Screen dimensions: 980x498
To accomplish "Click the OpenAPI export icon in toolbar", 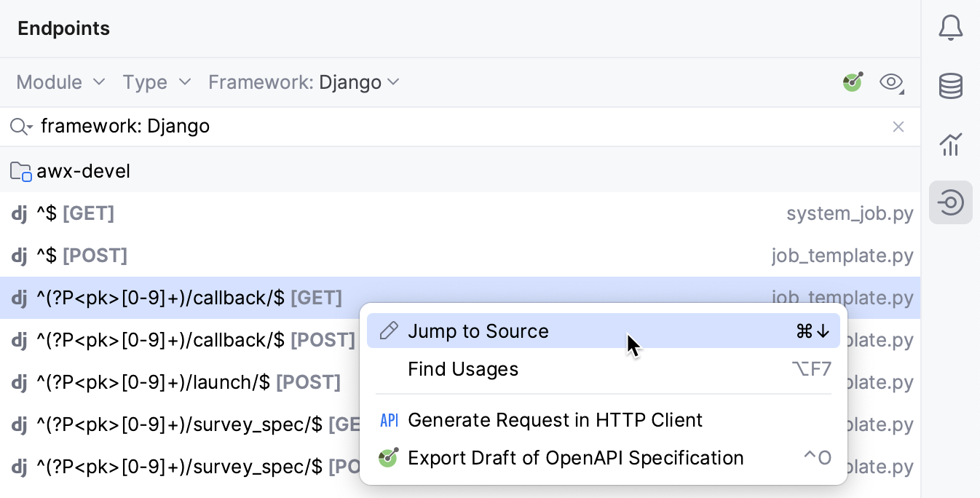I will 853,82.
